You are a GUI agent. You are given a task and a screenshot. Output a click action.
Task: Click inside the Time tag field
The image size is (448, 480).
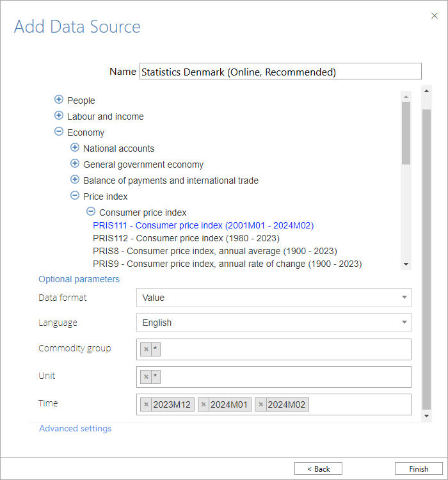[x=274, y=404]
